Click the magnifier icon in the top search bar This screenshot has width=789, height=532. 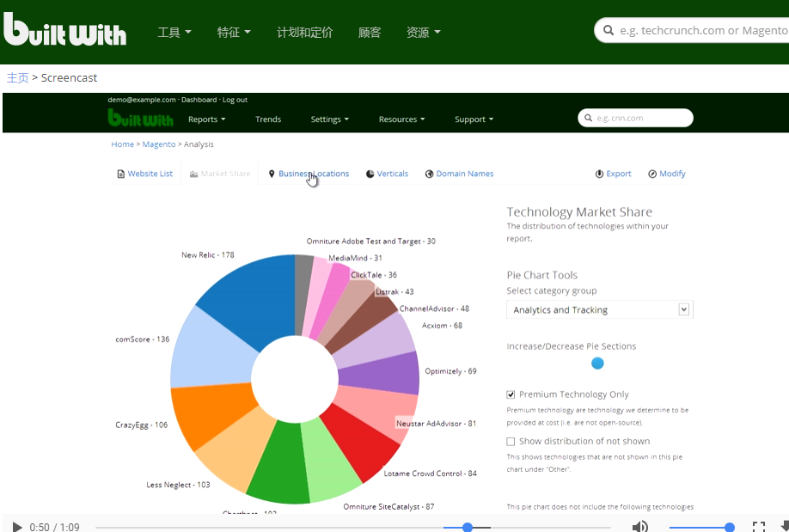(609, 30)
